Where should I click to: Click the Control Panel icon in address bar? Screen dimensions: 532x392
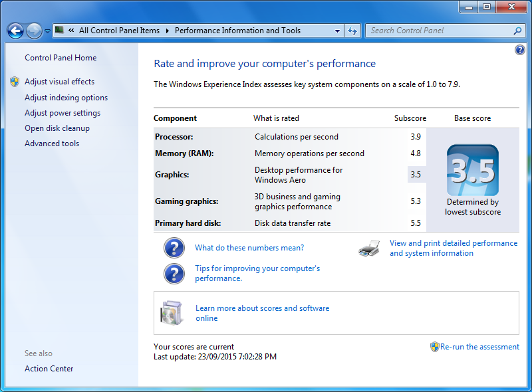[59, 30]
